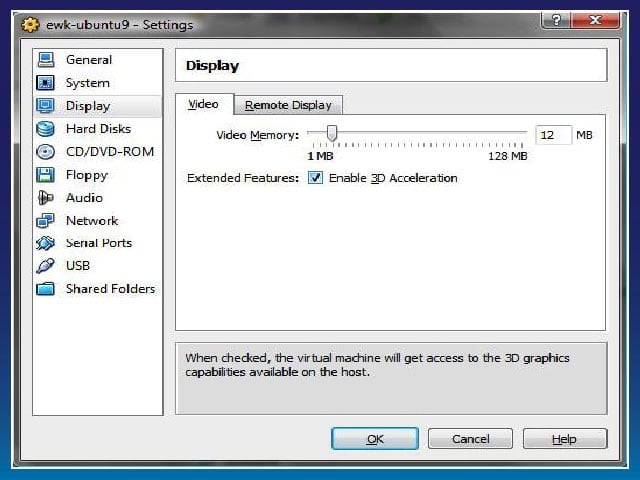Click the CD/DVD-ROM disc icon

45,152
